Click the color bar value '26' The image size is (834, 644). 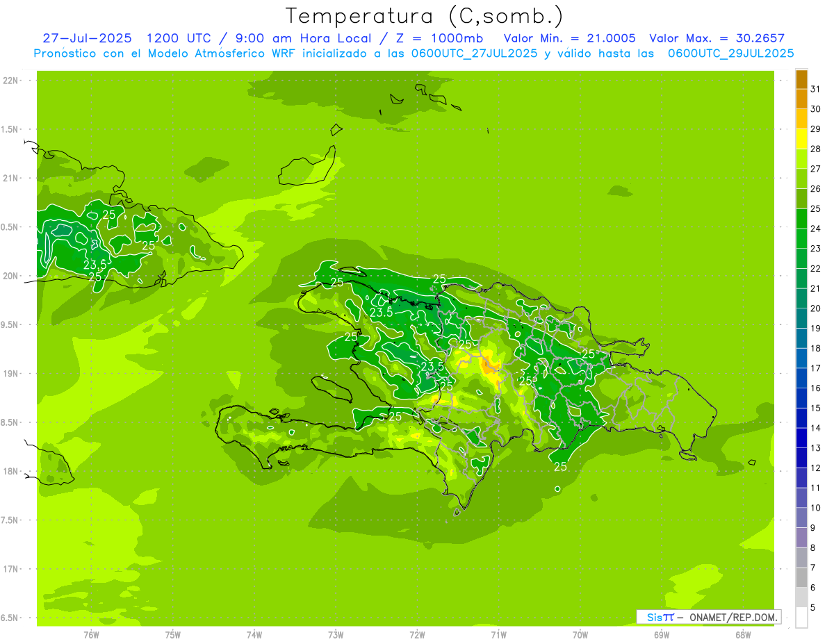[x=815, y=189]
